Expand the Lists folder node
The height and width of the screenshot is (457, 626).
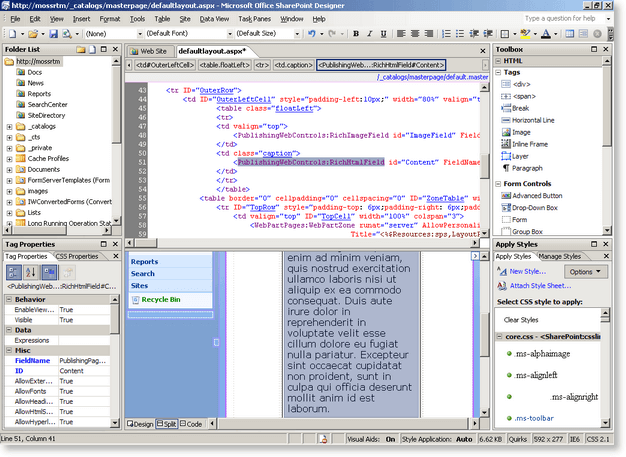point(10,213)
